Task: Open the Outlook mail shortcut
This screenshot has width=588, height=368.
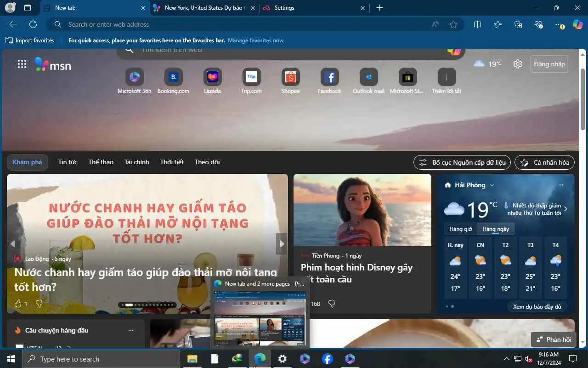Action: (x=368, y=81)
